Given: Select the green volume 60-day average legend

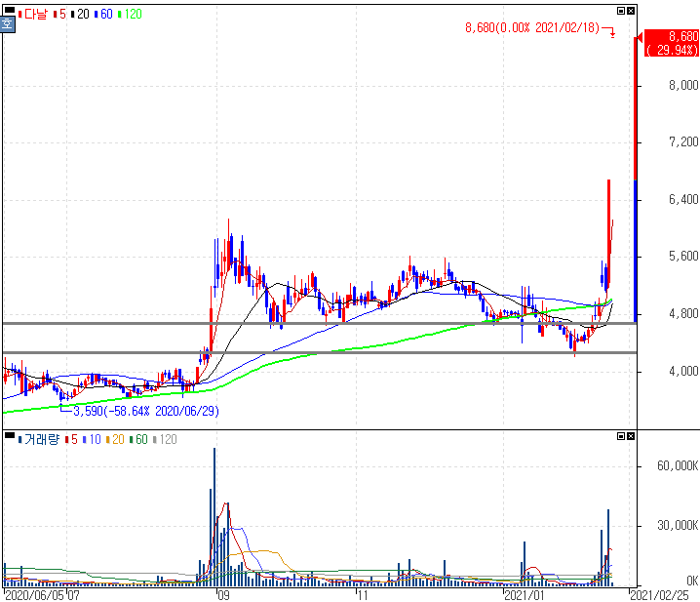Looking at the screenshot, I should pyautogui.click(x=138, y=440).
